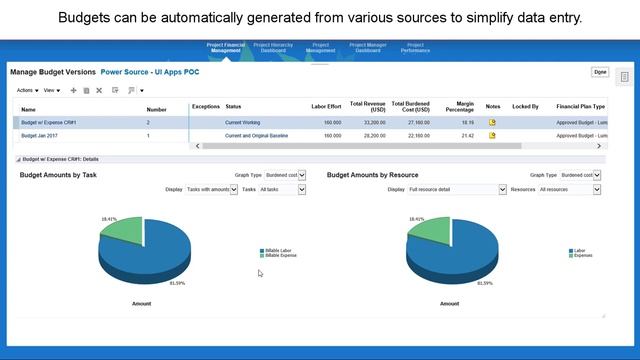Switch to Project Manager Dashboard tab
Screen dimensions: 640x360
point(368,48)
